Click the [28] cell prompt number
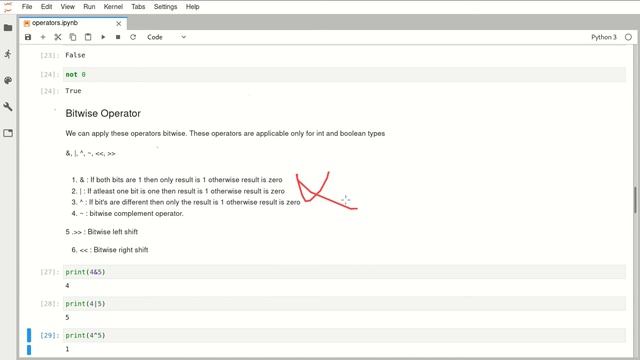Screen dimensions: 640x360 click(x=50, y=304)
